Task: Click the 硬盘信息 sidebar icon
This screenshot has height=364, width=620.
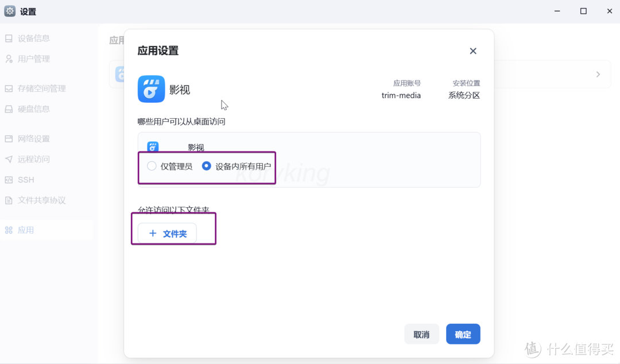Action: [8, 109]
